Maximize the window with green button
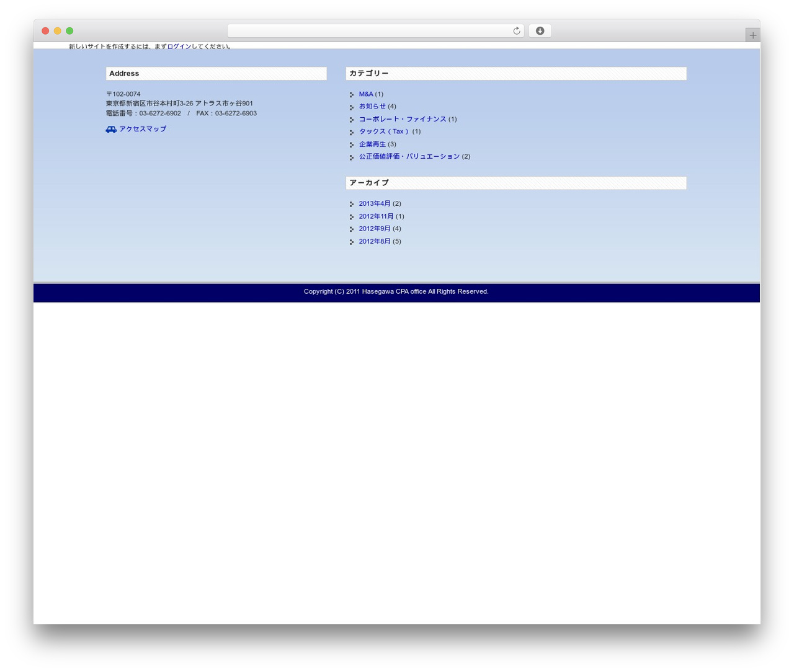This screenshot has width=794, height=672. click(69, 31)
